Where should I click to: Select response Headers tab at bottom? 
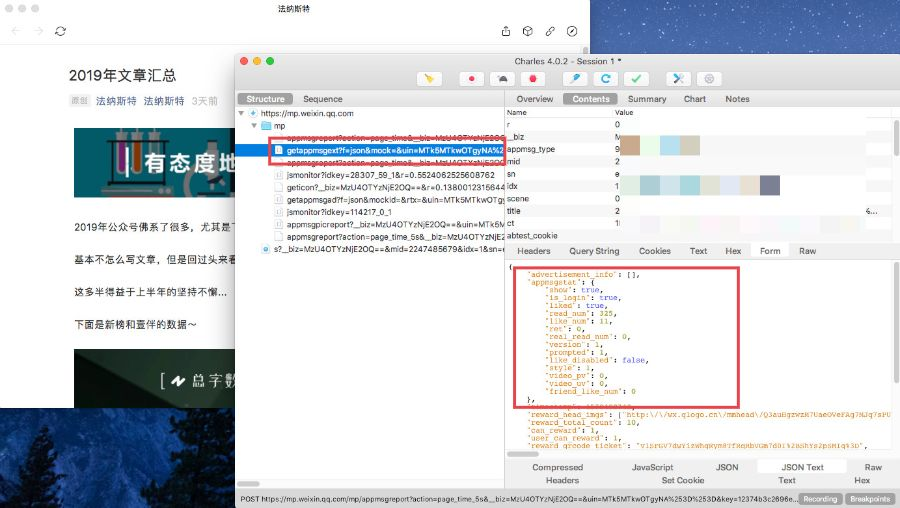click(x=562, y=480)
